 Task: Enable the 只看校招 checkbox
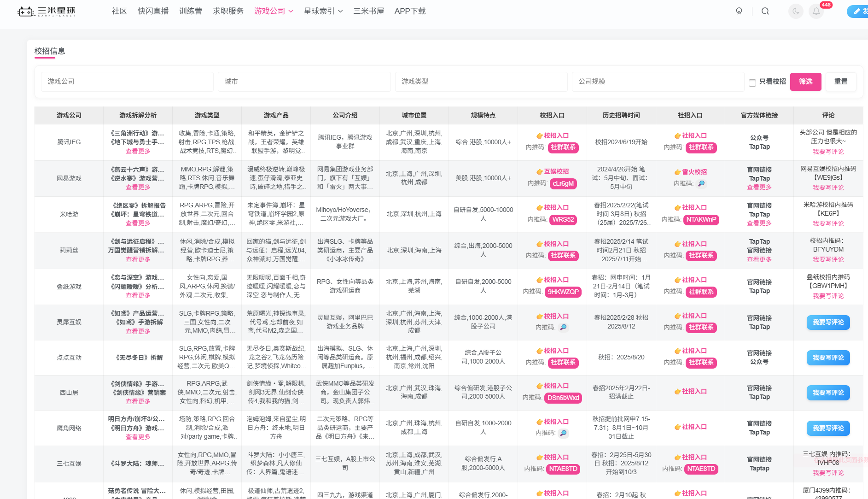(x=752, y=82)
